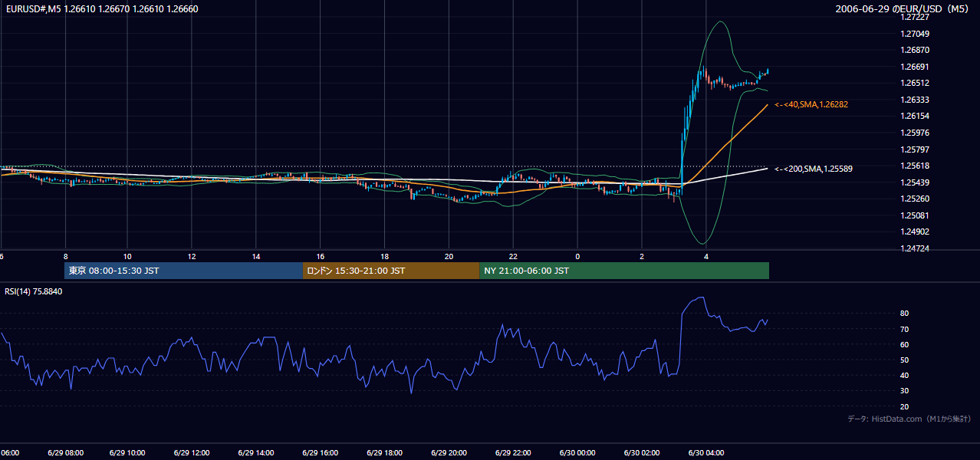Click price axis value 1.26870
980x460 pixels.
(x=915, y=50)
